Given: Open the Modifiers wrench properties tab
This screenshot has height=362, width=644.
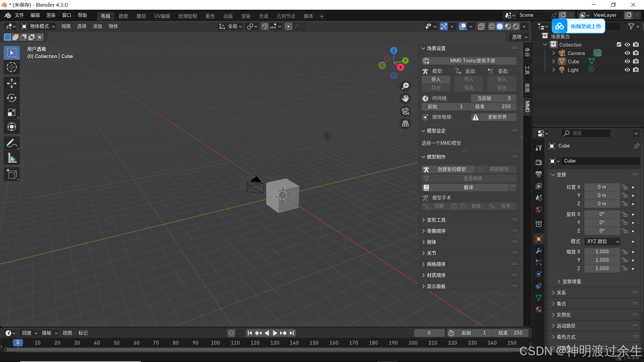Looking at the screenshot, I should (539, 251).
